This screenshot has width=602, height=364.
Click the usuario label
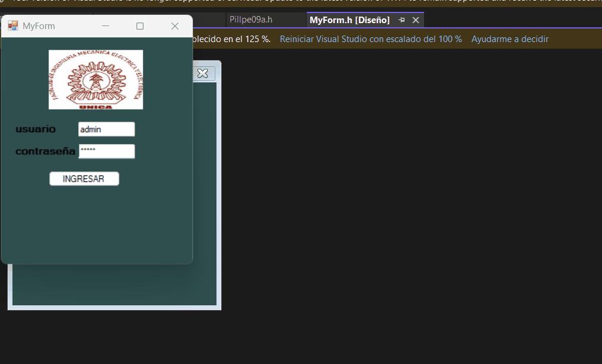[x=36, y=129]
